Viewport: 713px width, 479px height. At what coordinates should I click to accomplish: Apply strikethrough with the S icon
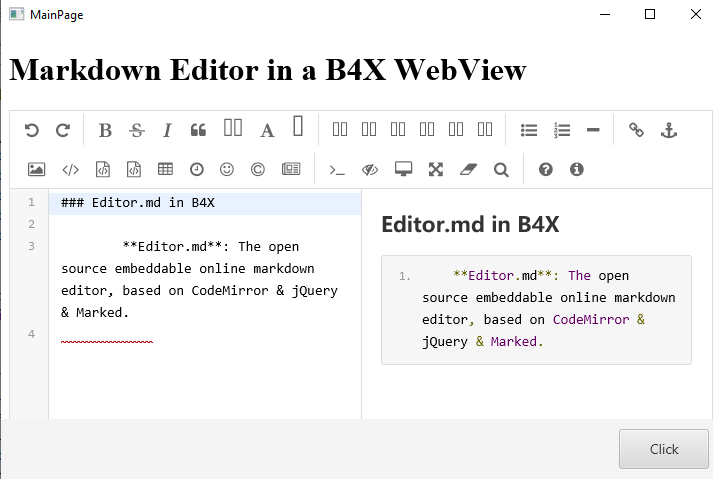click(x=136, y=131)
